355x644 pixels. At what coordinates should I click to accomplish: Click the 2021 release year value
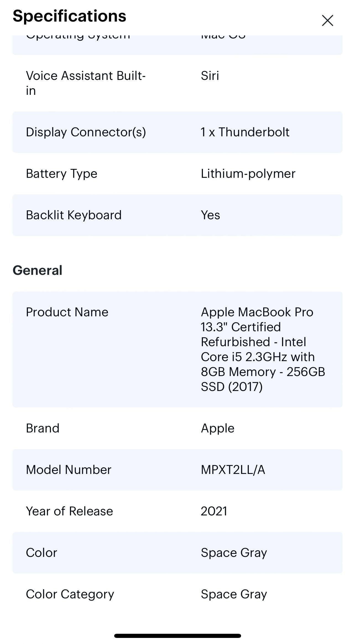(213, 511)
